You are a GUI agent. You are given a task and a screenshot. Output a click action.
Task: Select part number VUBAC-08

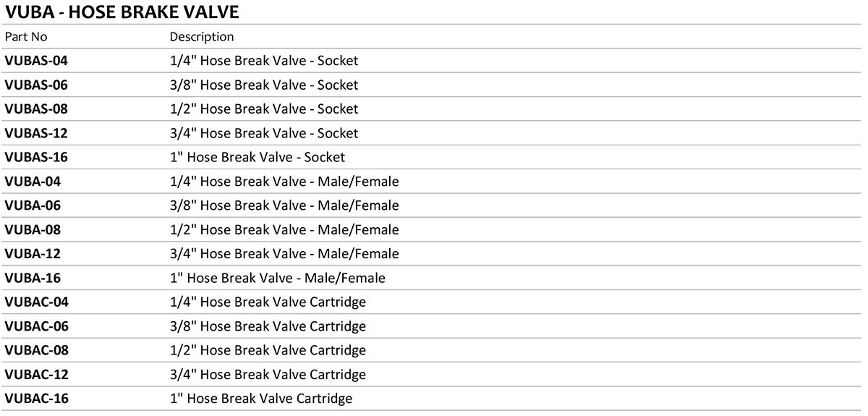click(37, 350)
